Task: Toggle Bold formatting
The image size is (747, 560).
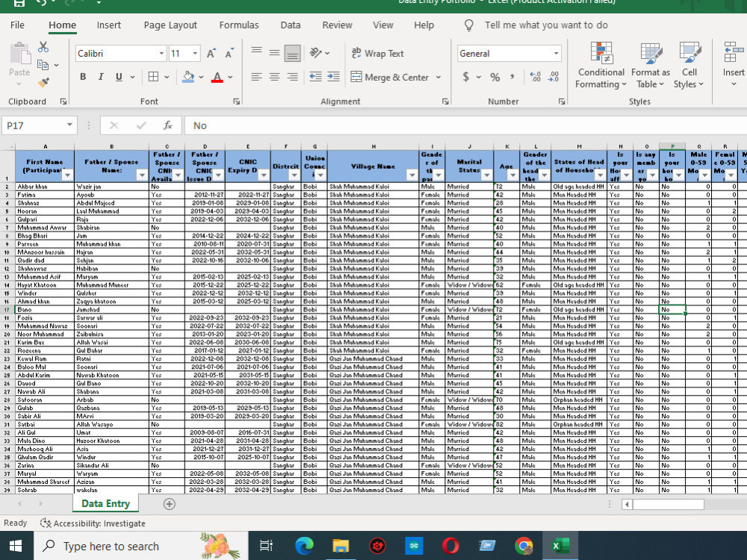Action: 83,77
